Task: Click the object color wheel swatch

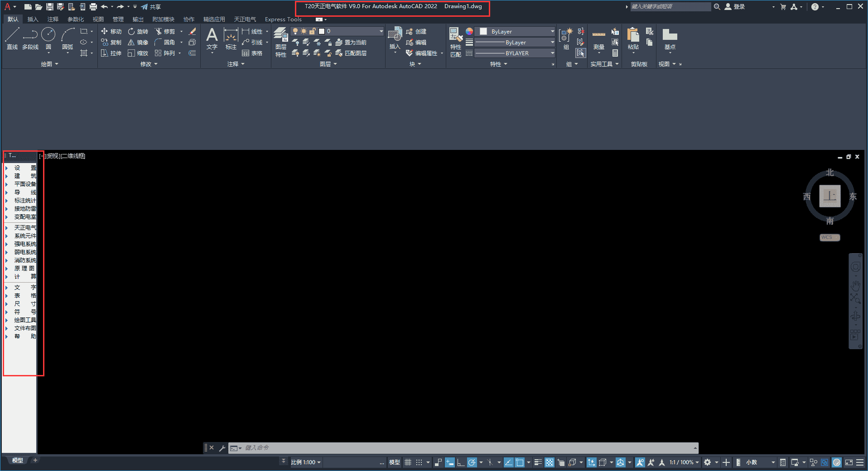Action: click(469, 31)
